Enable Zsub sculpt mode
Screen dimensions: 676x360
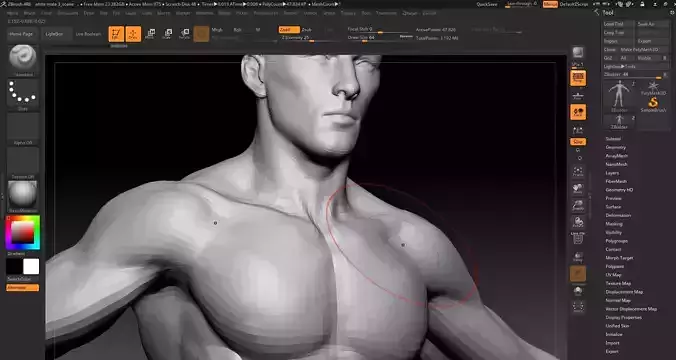[307, 30]
